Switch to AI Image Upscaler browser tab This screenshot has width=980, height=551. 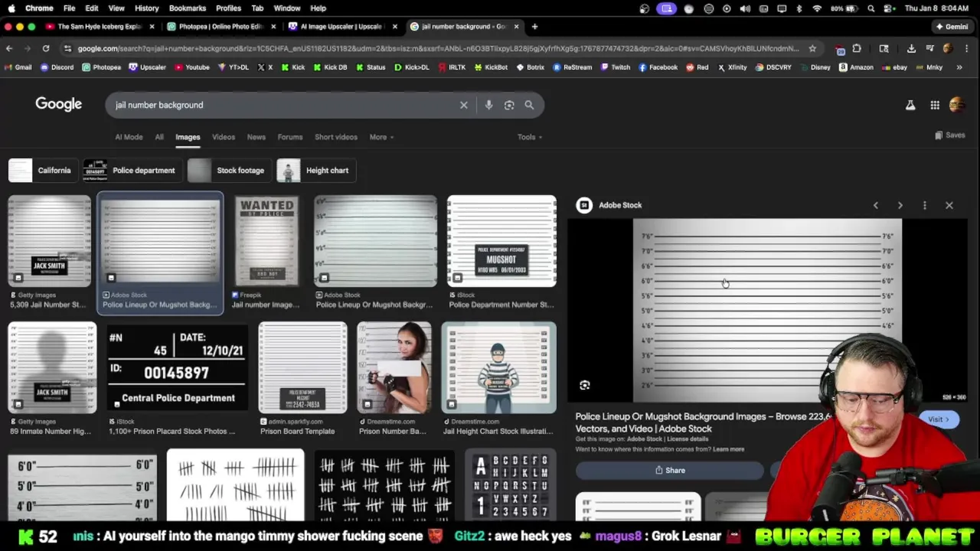pyautogui.click(x=341, y=26)
